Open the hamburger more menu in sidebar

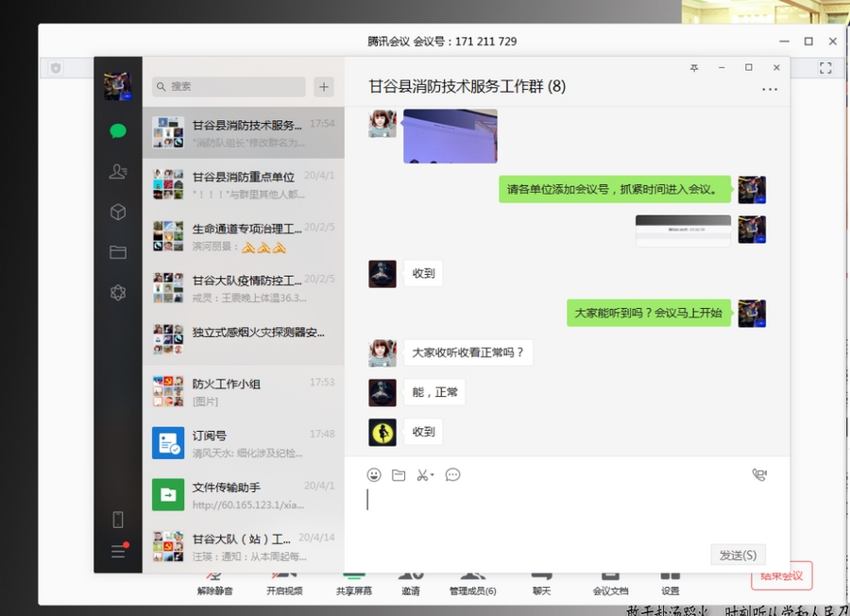click(118, 551)
